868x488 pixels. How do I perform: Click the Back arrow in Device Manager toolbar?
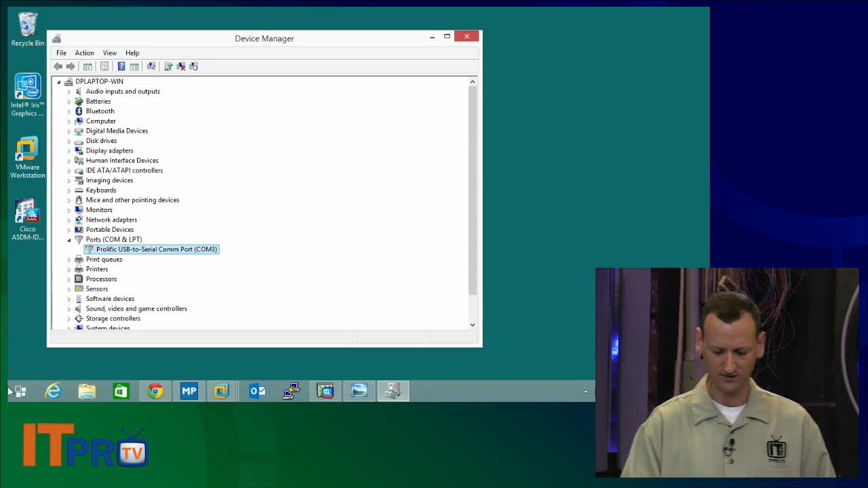[x=58, y=66]
